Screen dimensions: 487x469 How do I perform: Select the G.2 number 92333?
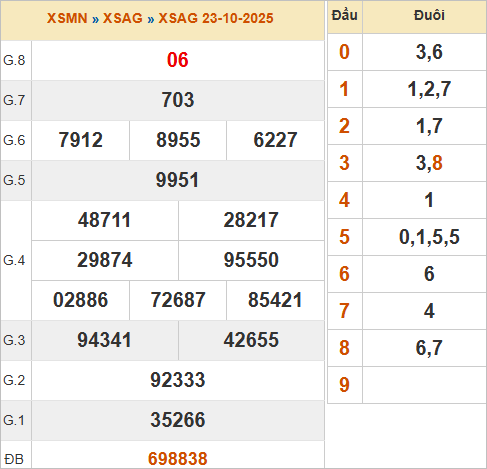(178, 380)
